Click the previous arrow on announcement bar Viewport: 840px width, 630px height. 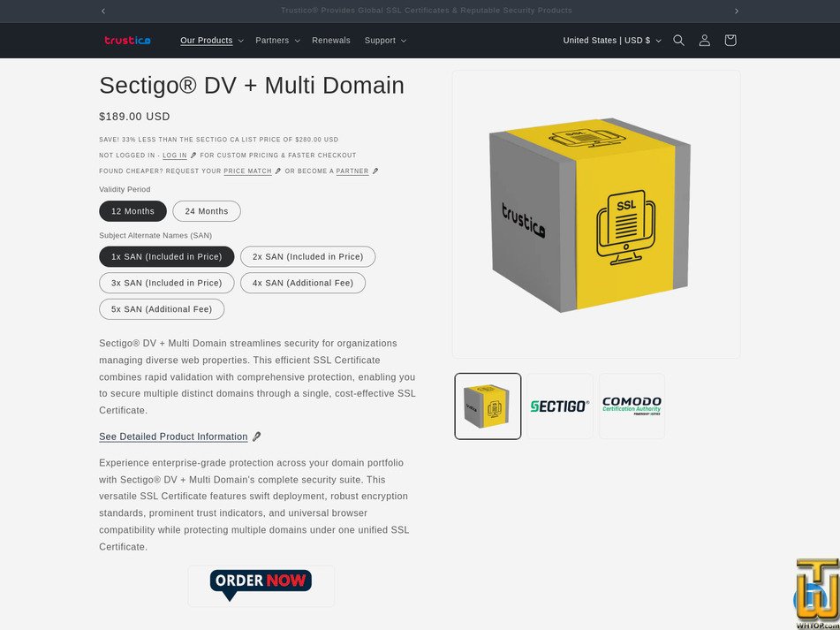coord(103,11)
